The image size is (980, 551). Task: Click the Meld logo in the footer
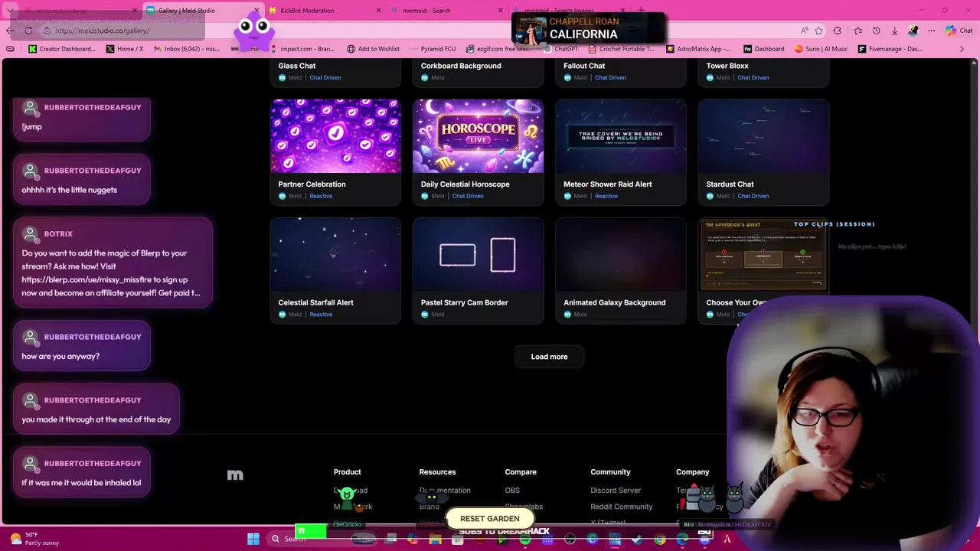coord(235,475)
